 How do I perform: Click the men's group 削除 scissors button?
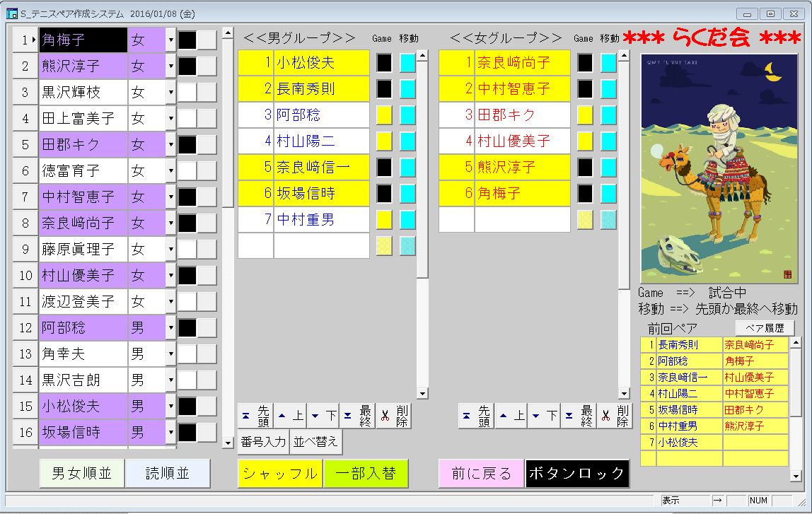[393, 416]
